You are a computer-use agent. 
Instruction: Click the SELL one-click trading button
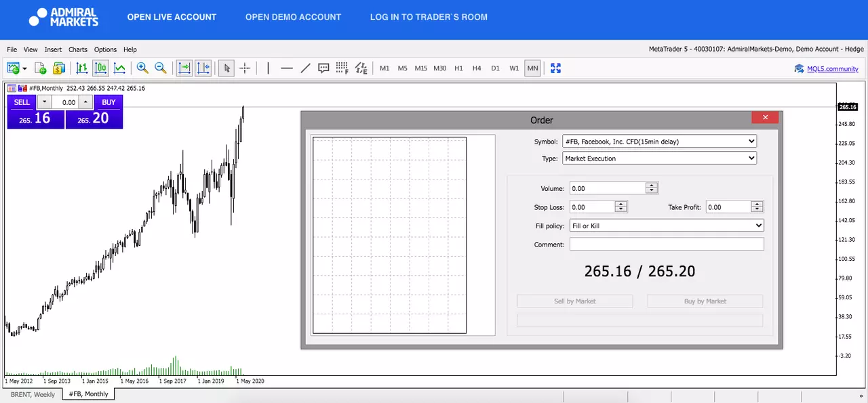(22, 102)
